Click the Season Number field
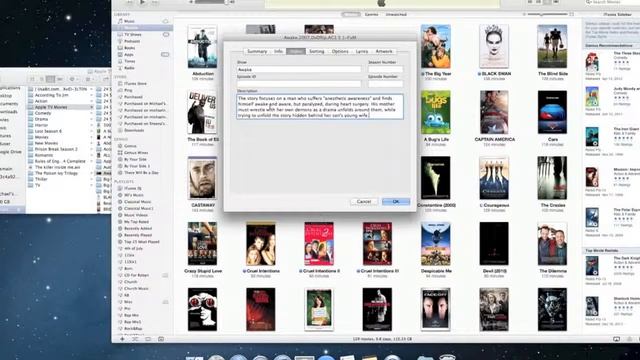The height and width of the screenshot is (360, 640). [385, 69]
